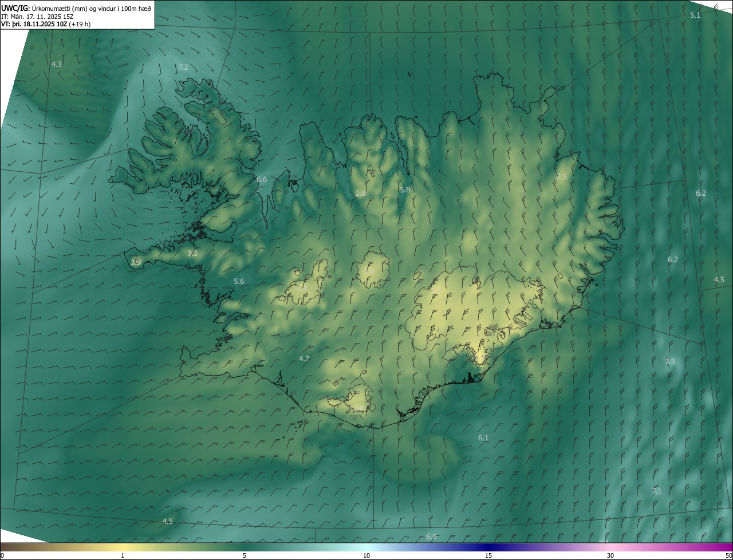Click the 5.1 value label on the map
The image size is (733, 560).
click(x=695, y=15)
